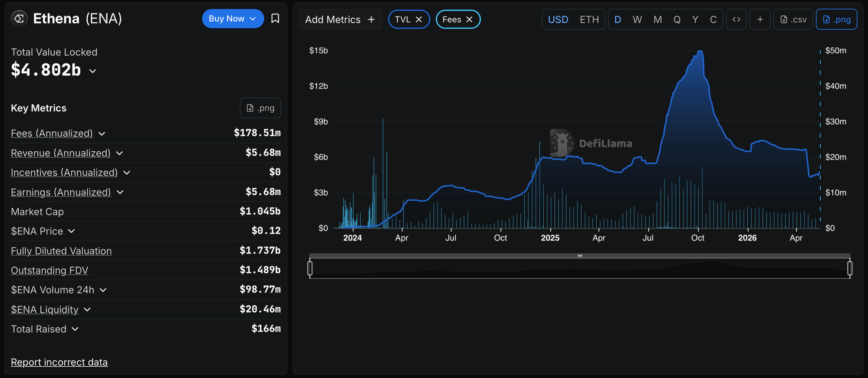Click the $ENA Liquidity label

point(45,309)
